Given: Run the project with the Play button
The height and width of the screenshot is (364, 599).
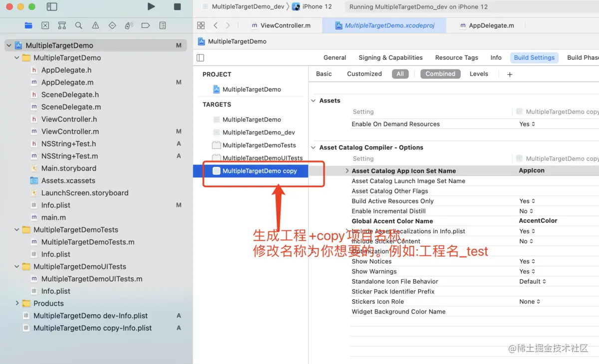Looking at the screenshot, I should pyautogui.click(x=151, y=6).
